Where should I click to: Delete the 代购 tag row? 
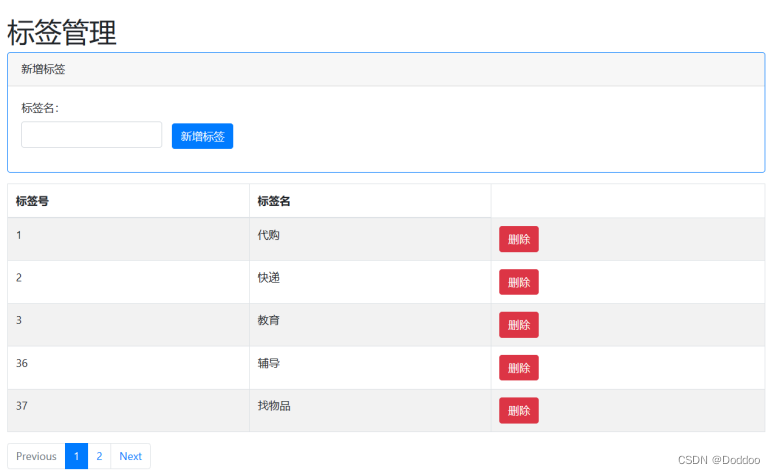[x=518, y=239]
